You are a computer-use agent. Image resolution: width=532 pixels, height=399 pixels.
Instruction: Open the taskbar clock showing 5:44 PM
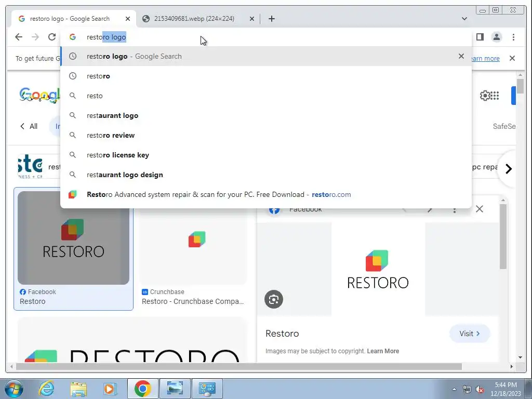(506, 389)
